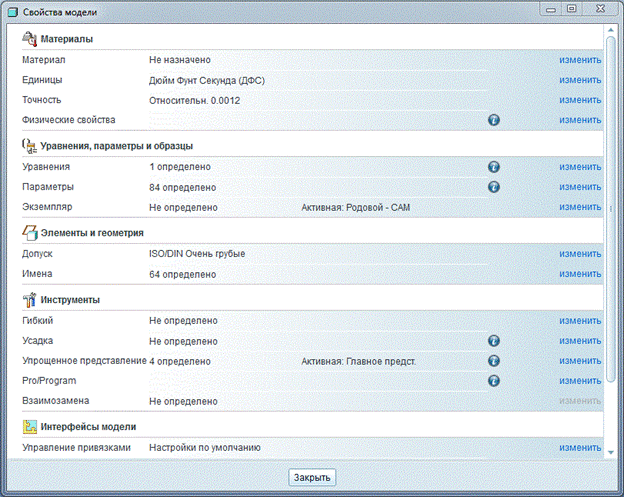This screenshot has width=624, height=497.
Task: Click the Инструменты section icon
Action: 29,300
